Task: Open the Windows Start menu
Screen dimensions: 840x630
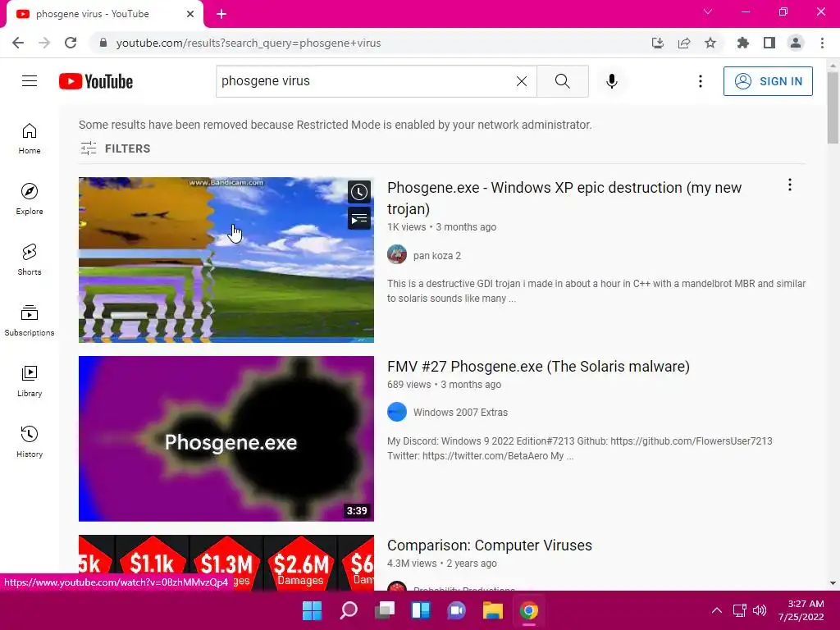Action: tap(312, 610)
